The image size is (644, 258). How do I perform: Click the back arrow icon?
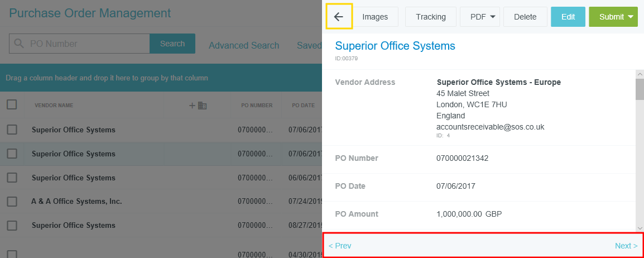coord(339,17)
